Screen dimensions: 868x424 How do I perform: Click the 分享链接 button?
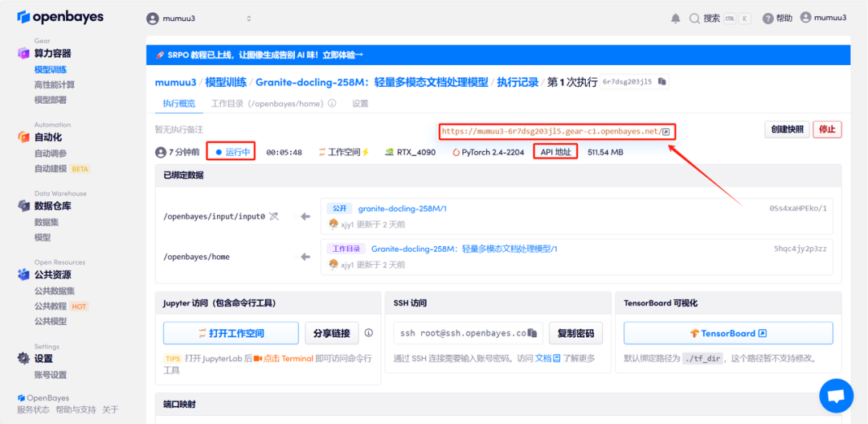(332, 333)
